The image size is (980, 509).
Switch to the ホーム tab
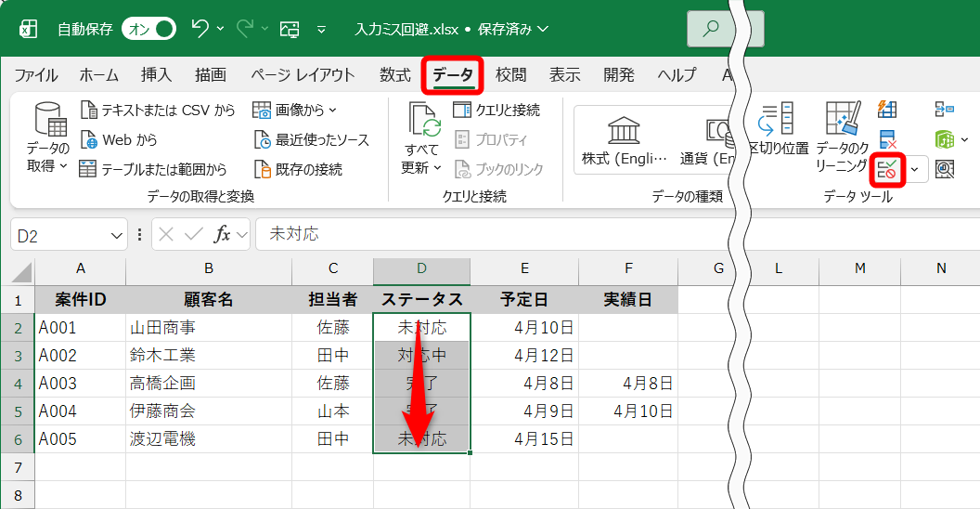[x=98, y=75]
